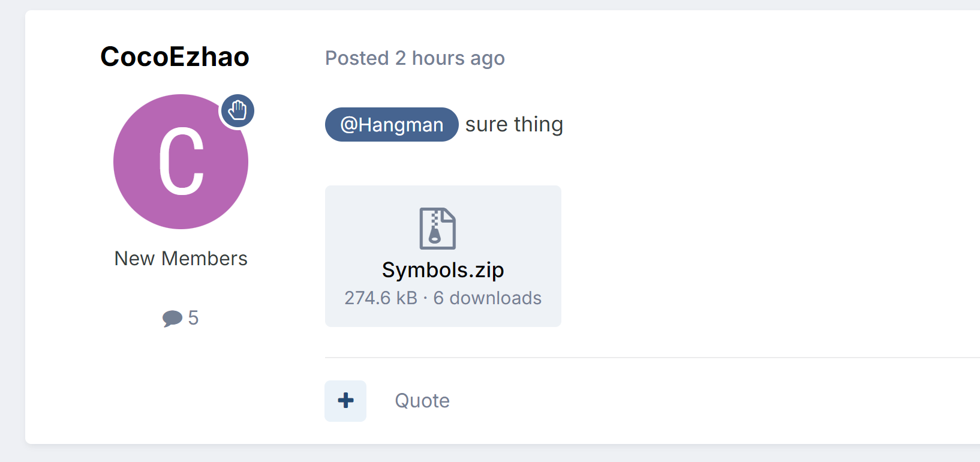Click the Quote link below the post
Image resolution: width=980 pixels, height=462 pixels.
coord(422,401)
